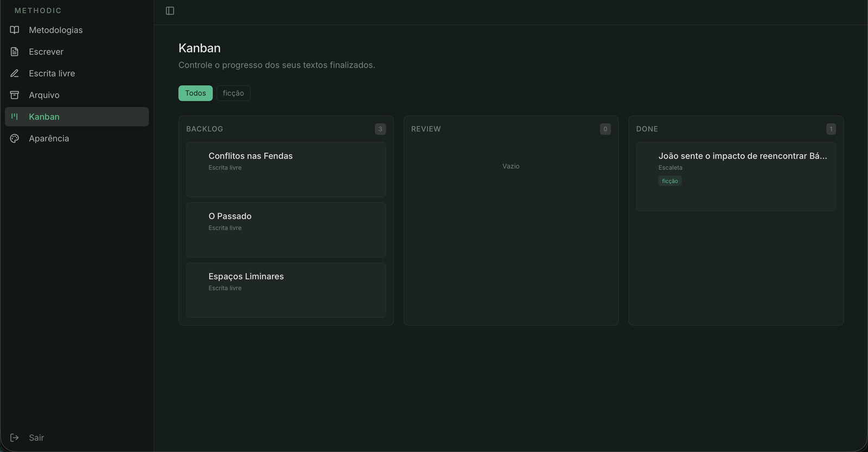Click the Metodologias book icon
The image size is (868, 452).
[x=15, y=30]
